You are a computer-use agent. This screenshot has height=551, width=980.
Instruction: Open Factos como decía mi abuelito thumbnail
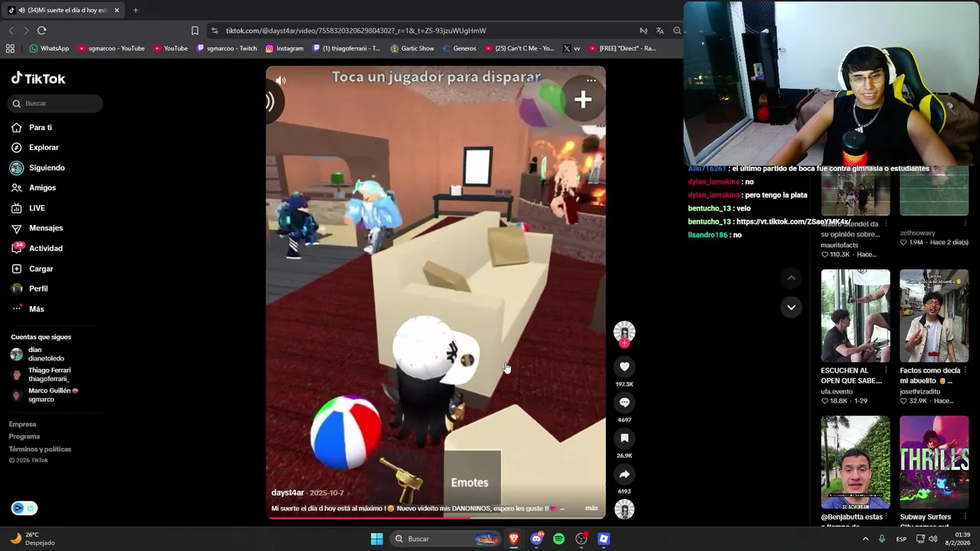click(x=934, y=315)
